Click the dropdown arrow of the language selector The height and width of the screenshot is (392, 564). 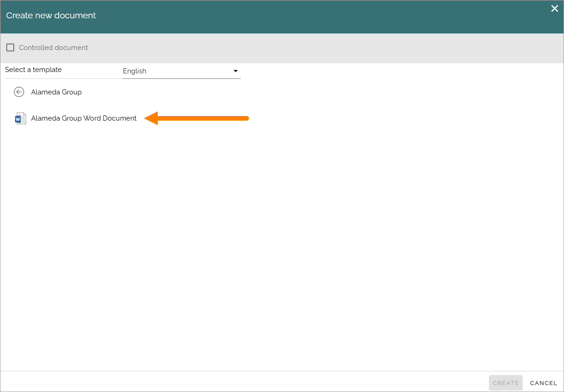point(236,71)
